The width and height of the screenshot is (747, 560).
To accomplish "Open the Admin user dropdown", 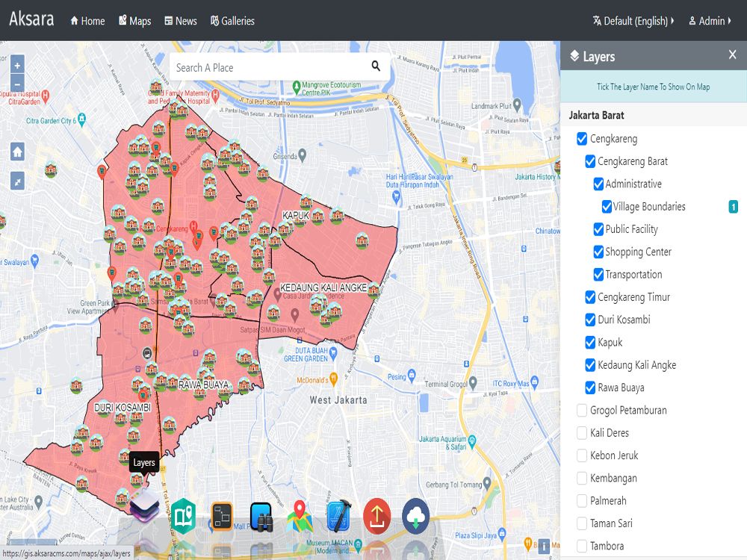I will pos(710,21).
